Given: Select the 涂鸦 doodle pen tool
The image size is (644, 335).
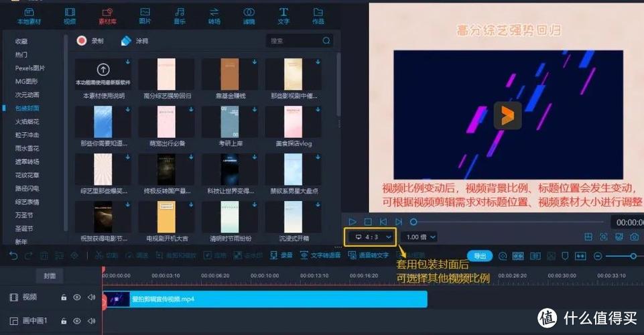Looking at the screenshot, I should point(135,41).
